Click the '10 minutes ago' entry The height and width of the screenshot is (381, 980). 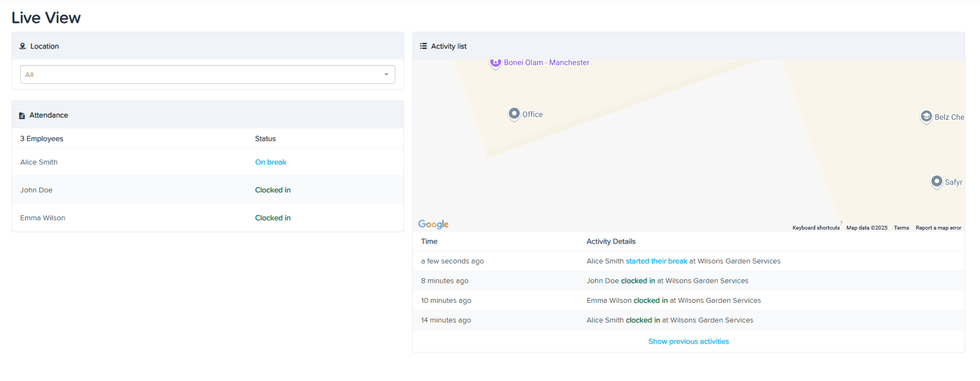[x=446, y=301]
